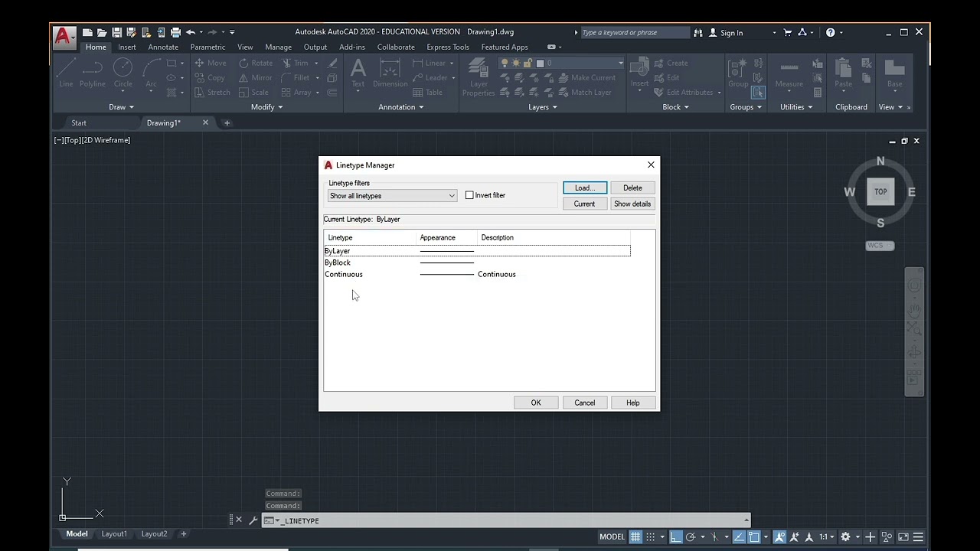
Task: Choose the Mirror tool
Action: click(x=255, y=77)
